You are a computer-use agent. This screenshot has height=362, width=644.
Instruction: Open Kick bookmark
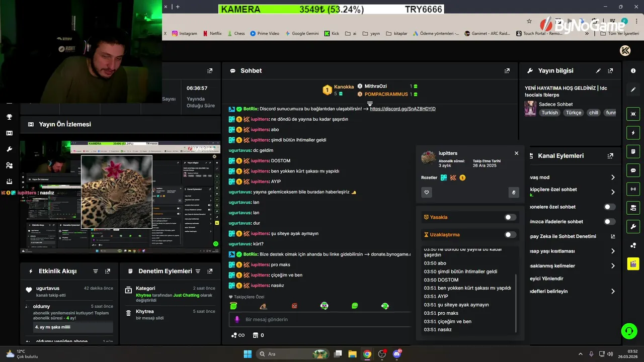[332, 34]
